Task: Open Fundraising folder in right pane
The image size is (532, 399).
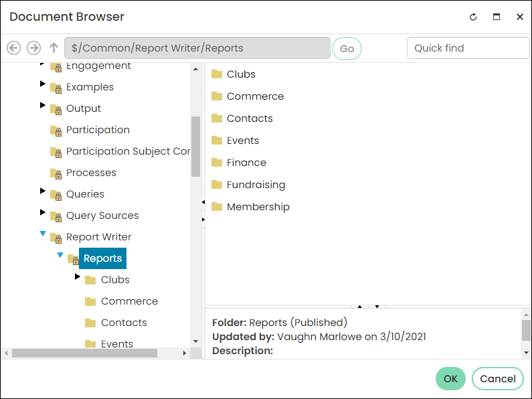Action: pos(256,185)
